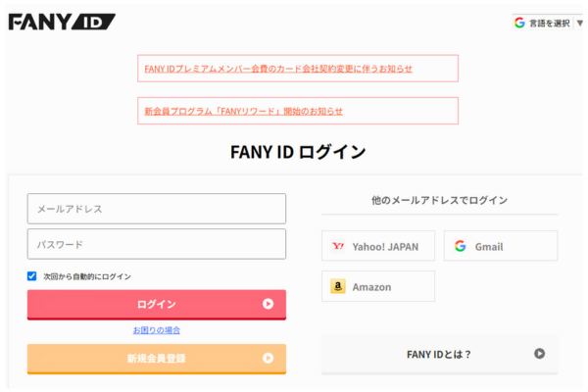Screen dimensions: 588x392
Task: Click the Amazon logo icon
Action: click(x=338, y=286)
